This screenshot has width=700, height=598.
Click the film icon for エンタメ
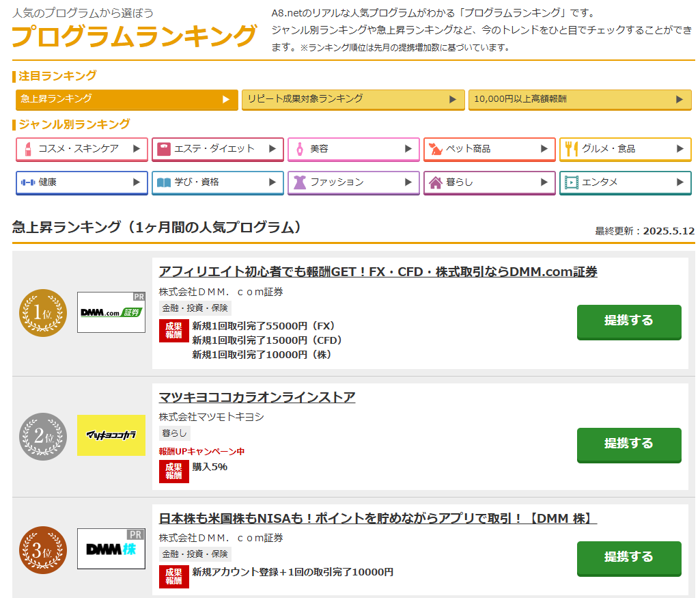[572, 182]
